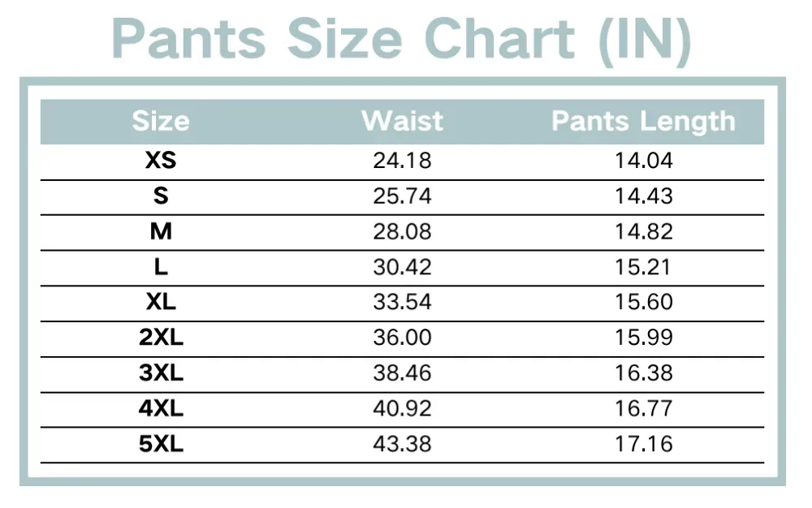Select the 5XL size label
This screenshot has width=812, height=508.
point(161,444)
